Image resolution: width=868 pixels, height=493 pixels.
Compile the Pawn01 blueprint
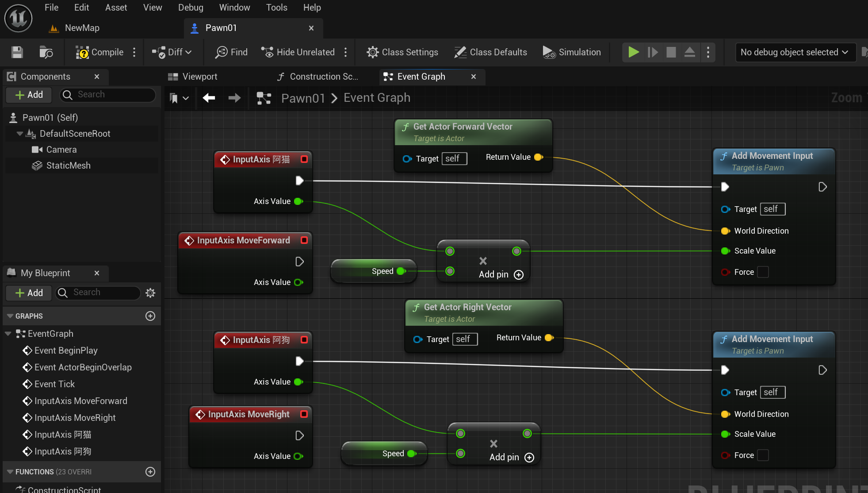[99, 52]
